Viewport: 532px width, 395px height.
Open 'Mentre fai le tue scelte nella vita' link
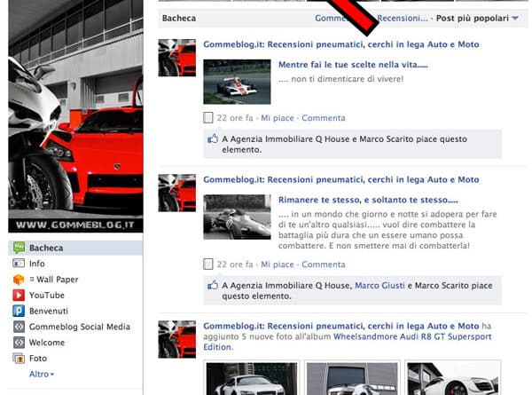pyautogui.click(x=353, y=65)
